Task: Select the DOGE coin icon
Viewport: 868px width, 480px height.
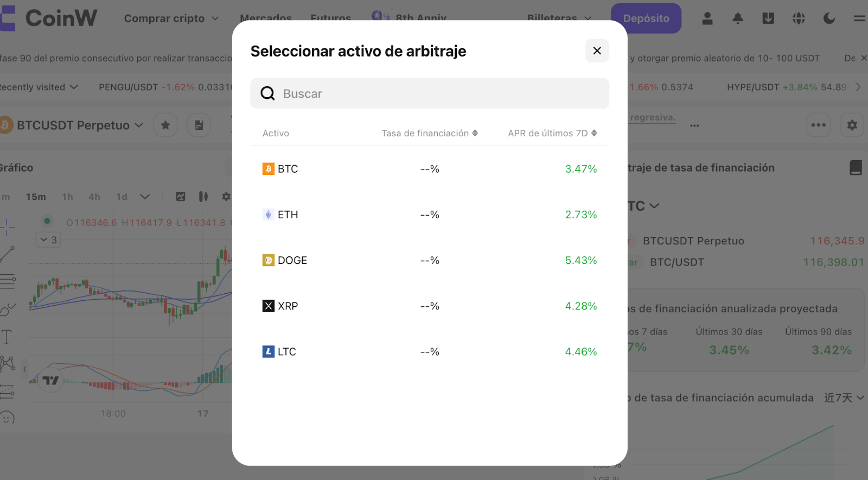Action: [x=269, y=260]
